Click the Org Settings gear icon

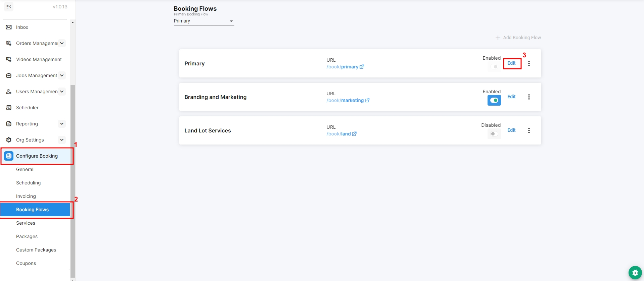9,140
